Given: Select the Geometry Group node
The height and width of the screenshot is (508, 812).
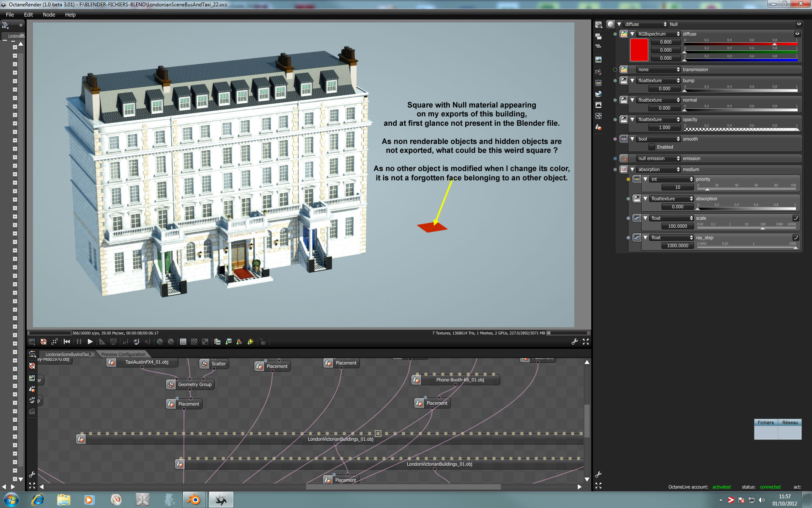Looking at the screenshot, I should pyautogui.click(x=195, y=384).
